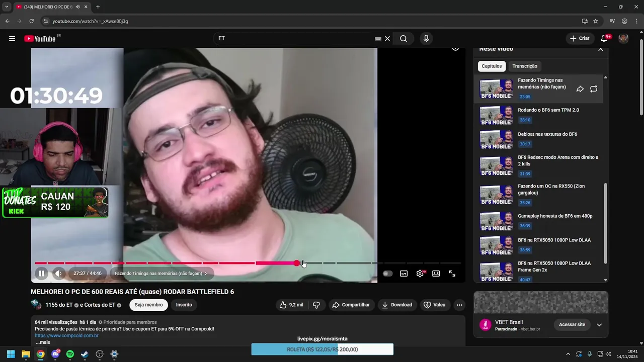This screenshot has width=644, height=362.
Task: Expand description with ...mais
Action: click(43, 342)
